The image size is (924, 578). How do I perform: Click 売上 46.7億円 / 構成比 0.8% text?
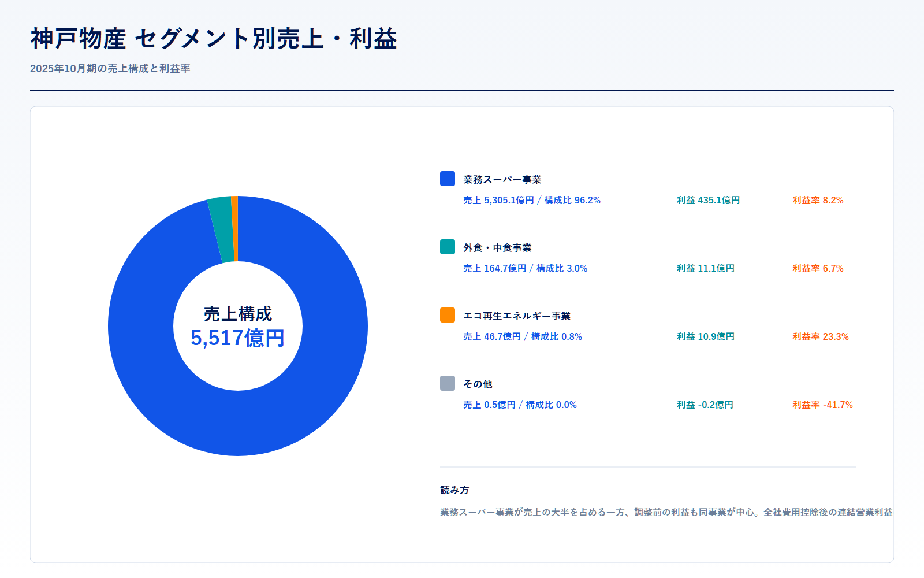pyautogui.click(x=523, y=336)
